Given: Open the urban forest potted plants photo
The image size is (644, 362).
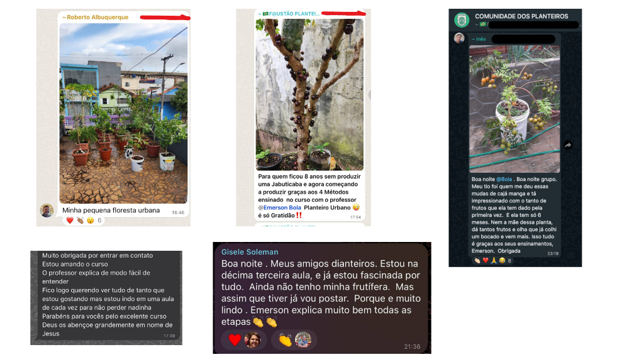Looking at the screenshot, I should pyautogui.click(x=124, y=114).
